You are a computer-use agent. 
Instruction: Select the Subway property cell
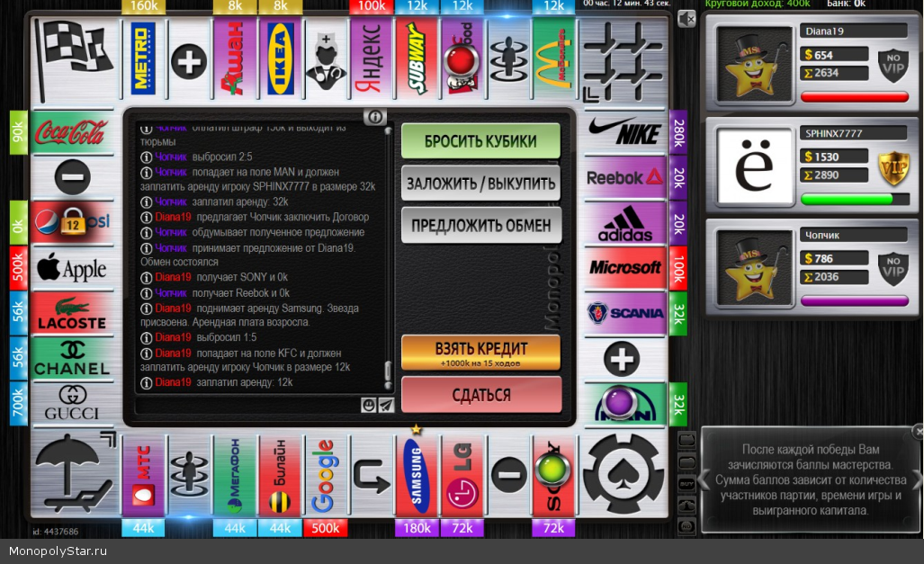(x=417, y=58)
